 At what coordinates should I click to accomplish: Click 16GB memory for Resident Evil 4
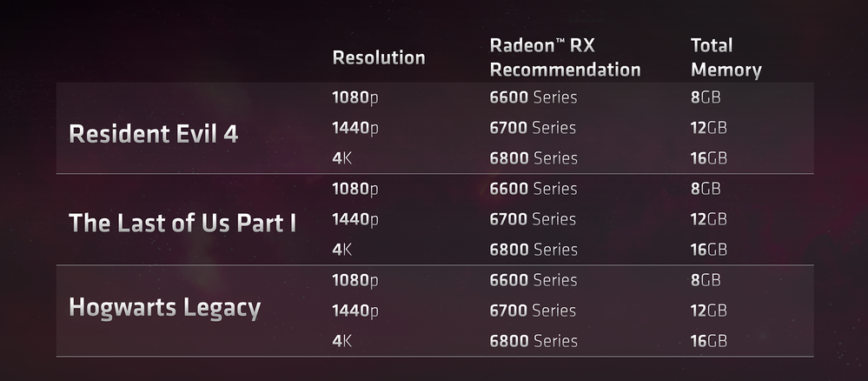click(708, 158)
